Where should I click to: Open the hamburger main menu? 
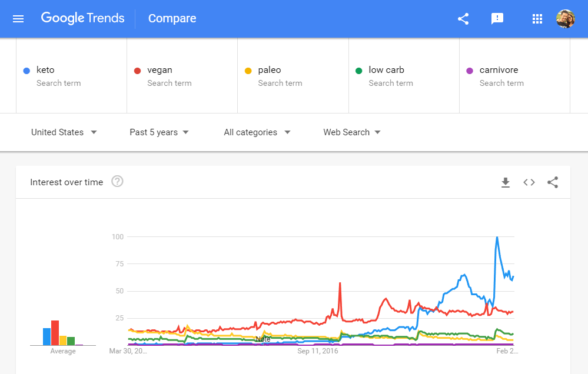[18, 19]
